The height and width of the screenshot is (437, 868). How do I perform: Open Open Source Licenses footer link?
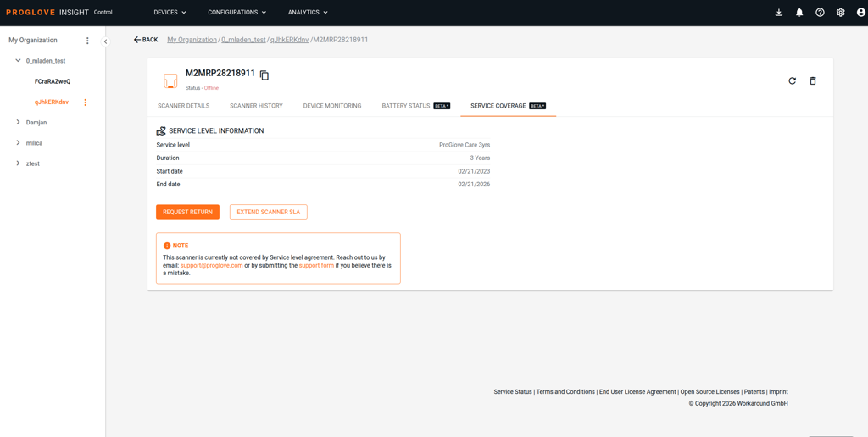(709, 391)
